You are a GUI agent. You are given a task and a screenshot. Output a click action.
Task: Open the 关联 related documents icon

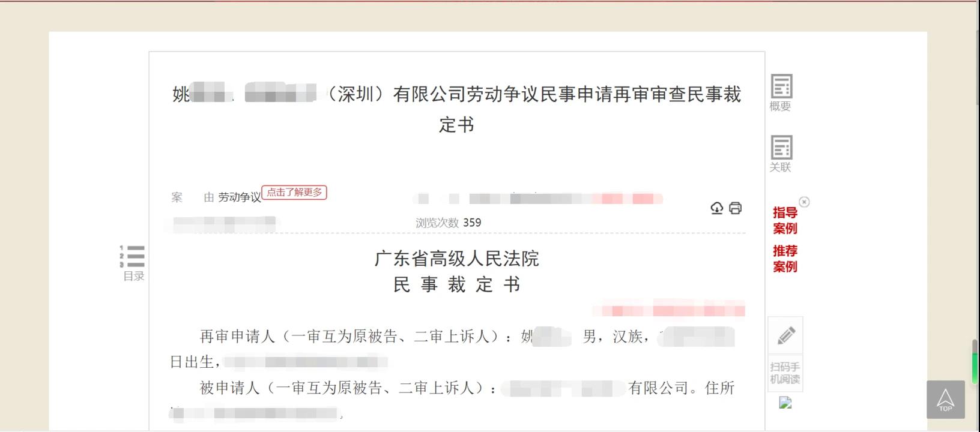(x=781, y=154)
